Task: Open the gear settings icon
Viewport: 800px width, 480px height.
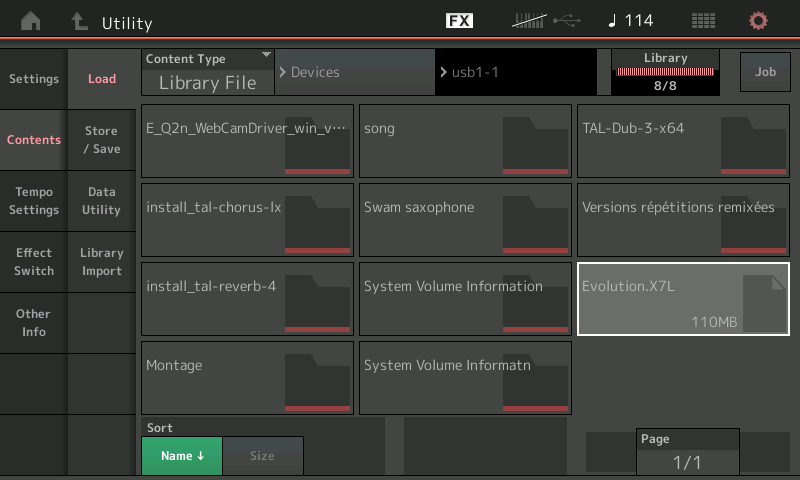Action: point(759,21)
